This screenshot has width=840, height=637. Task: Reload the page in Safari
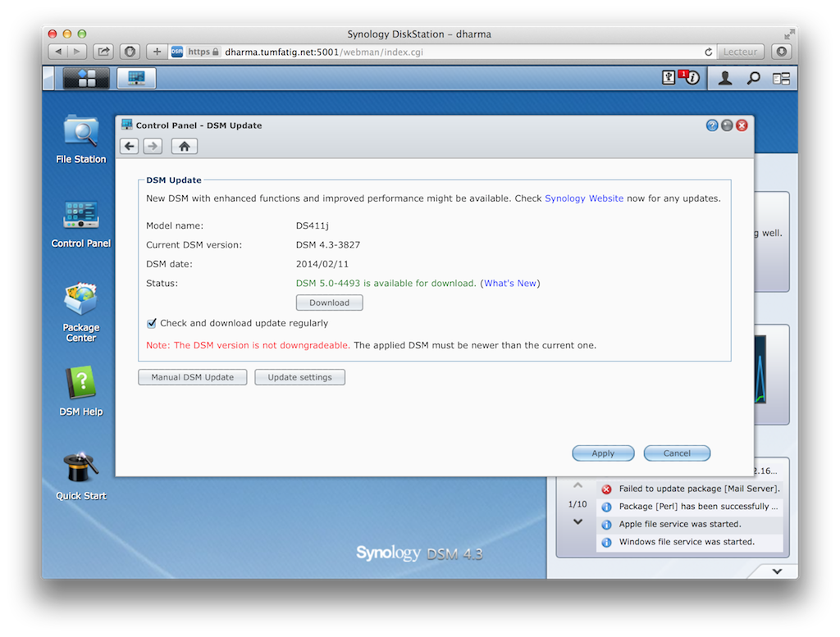pos(708,52)
